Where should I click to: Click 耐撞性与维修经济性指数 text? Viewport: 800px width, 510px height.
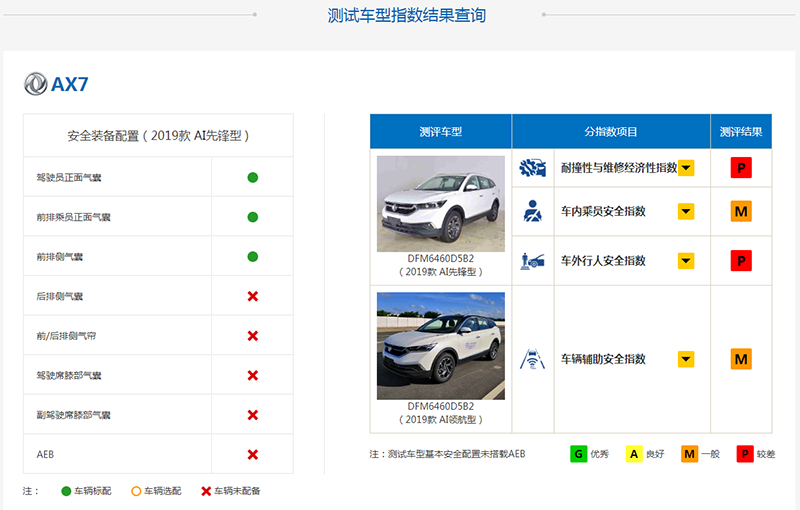coord(619,168)
